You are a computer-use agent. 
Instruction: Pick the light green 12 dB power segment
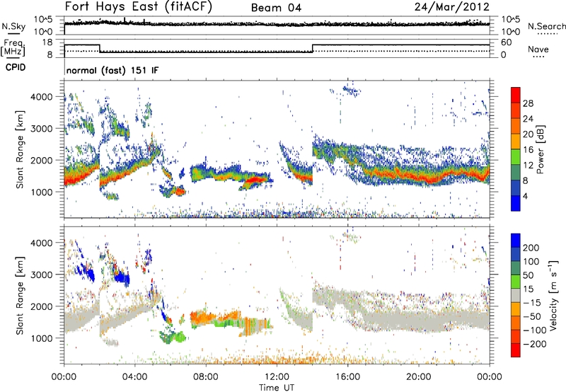click(516, 157)
